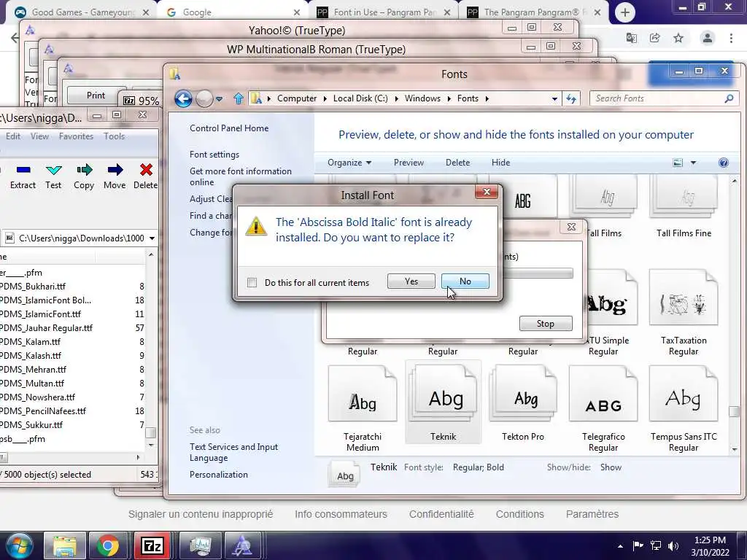Open Font settings link

(x=214, y=155)
